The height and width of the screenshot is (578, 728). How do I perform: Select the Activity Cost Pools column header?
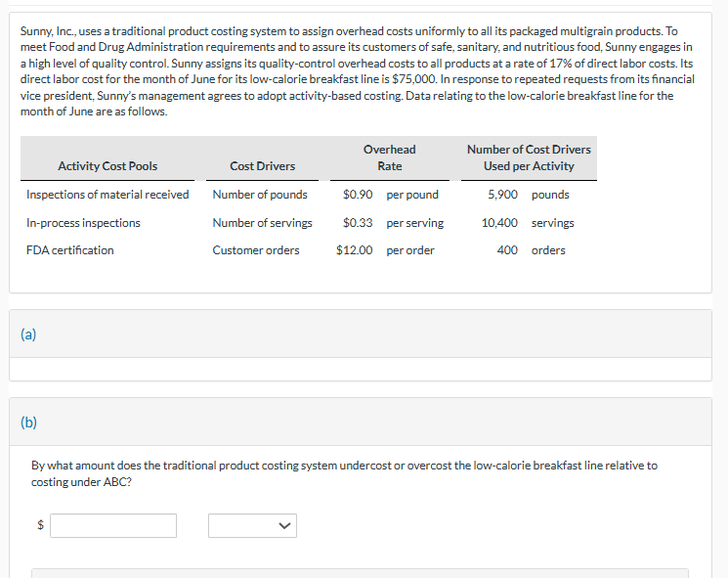(x=107, y=166)
